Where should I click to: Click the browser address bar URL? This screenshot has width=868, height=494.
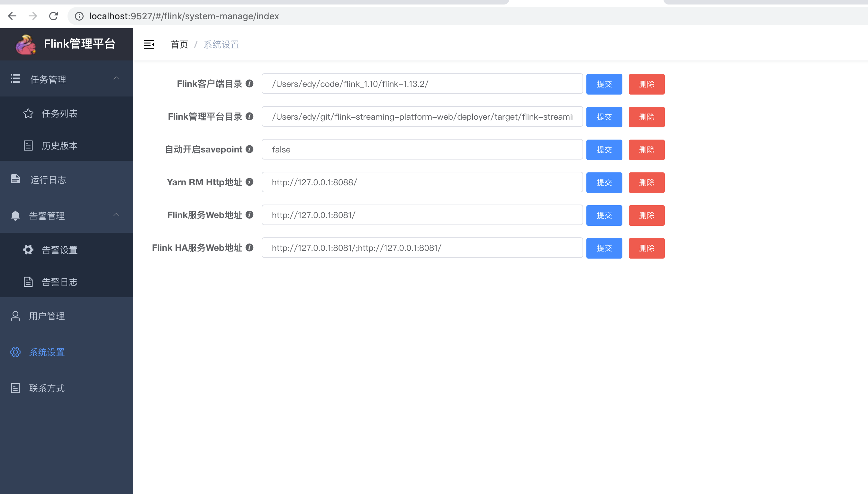(184, 16)
